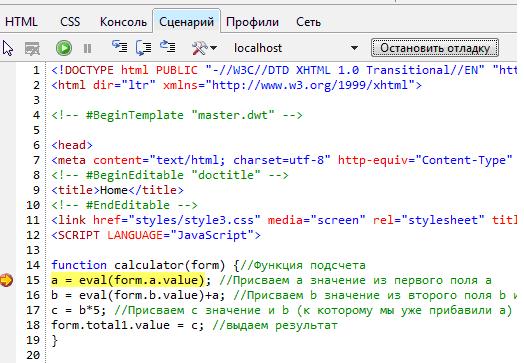This screenshot has width=524, height=363.
Task: Click the 'form.total1.value = c;' statement
Action: pyautogui.click(x=127, y=325)
